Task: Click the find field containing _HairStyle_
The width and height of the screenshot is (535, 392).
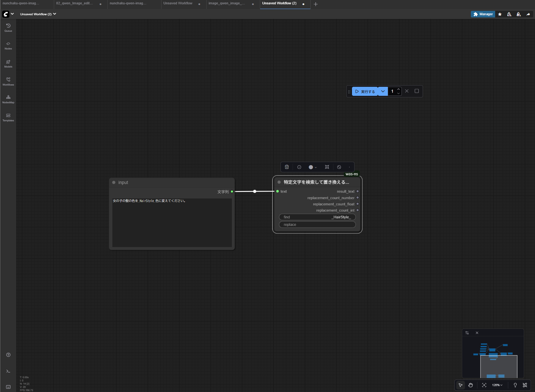Action: [317, 217]
